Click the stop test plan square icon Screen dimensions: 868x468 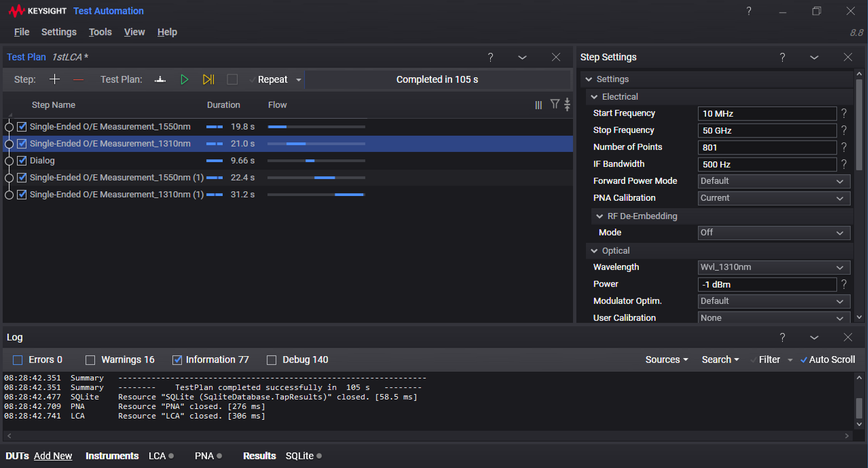tap(232, 79)
